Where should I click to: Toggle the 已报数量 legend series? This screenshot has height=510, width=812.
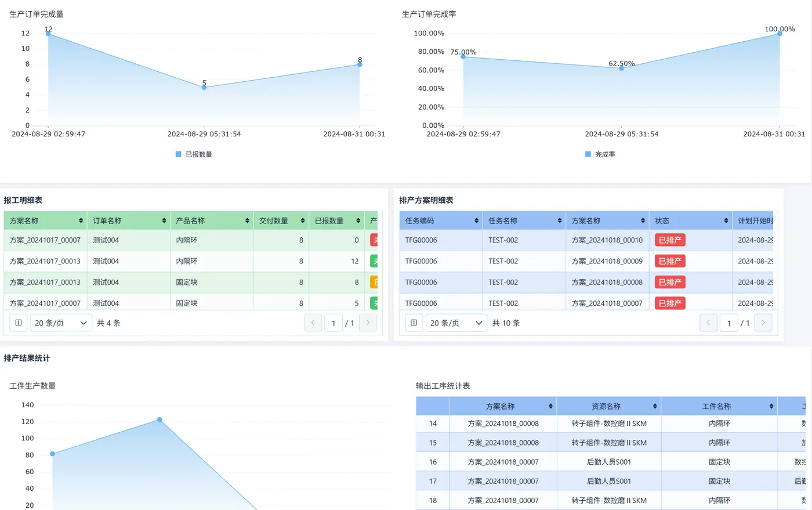pyautogui.click(x=194, y=154)
